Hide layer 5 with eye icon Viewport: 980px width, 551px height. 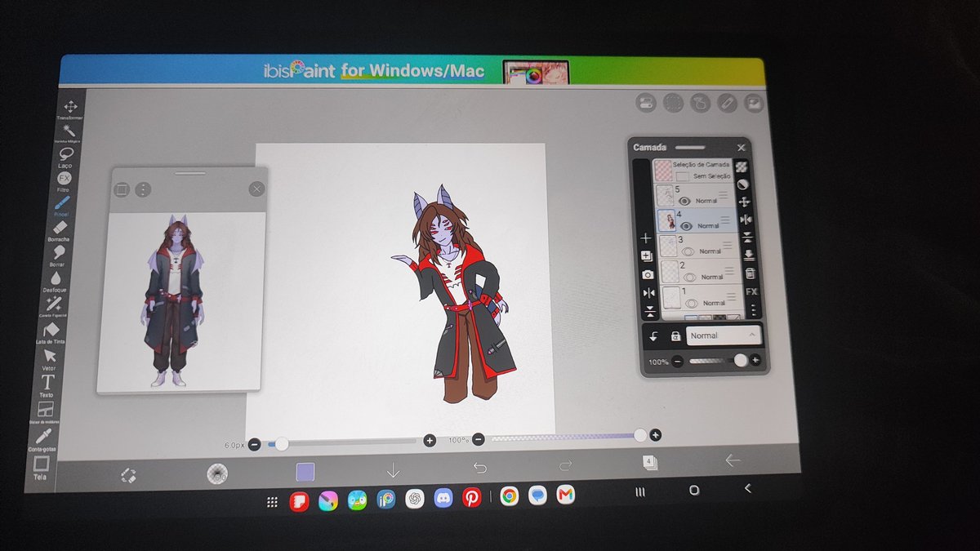pyautogui.click(x=684, y=201)
